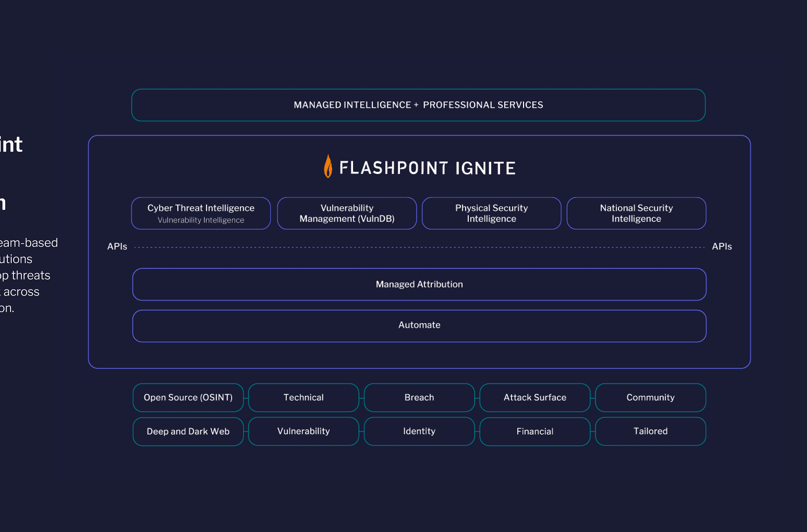Open Managed Intelligence + Professional Services box
807x532 pixels.
click(x=418, y=105)
